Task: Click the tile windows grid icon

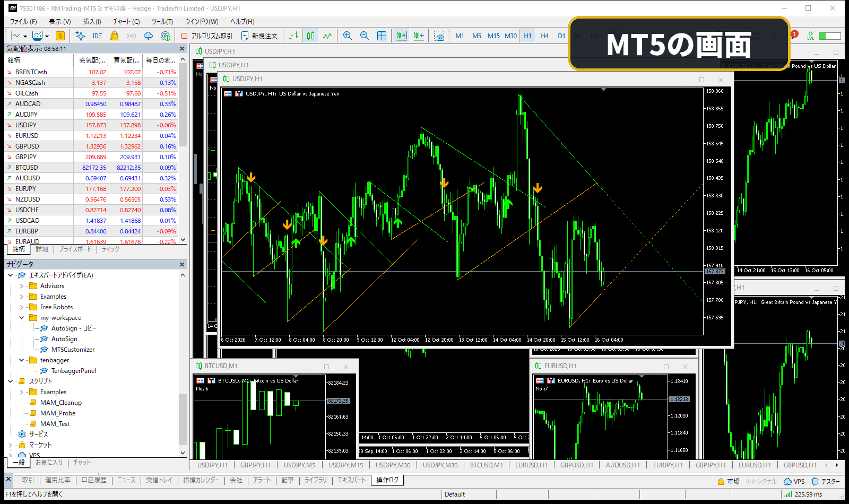Action: pyautogui.click(x=382, y=36)
